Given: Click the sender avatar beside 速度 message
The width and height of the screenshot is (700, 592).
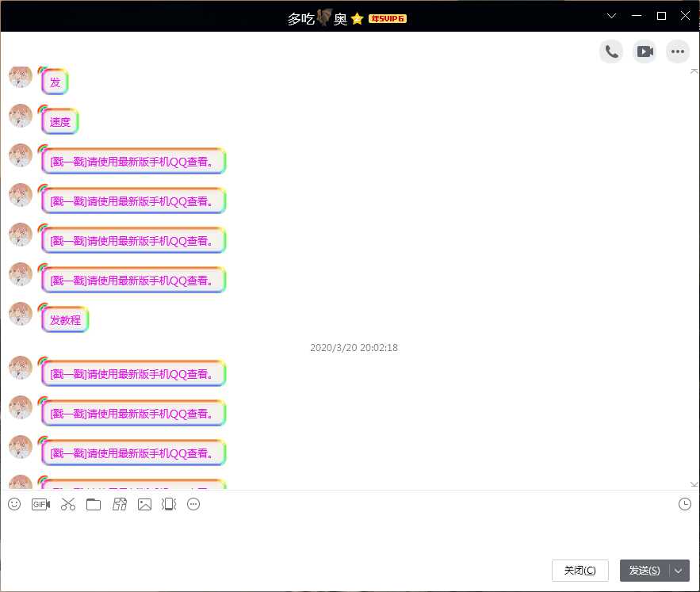Looking at the screenshot, I should tap(21, 116).
